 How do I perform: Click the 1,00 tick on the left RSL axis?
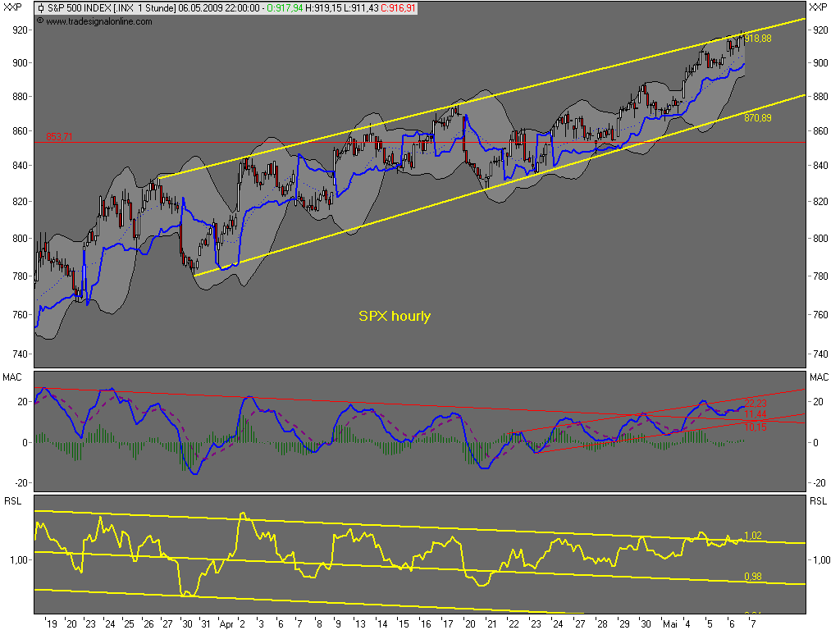(19, 560)
